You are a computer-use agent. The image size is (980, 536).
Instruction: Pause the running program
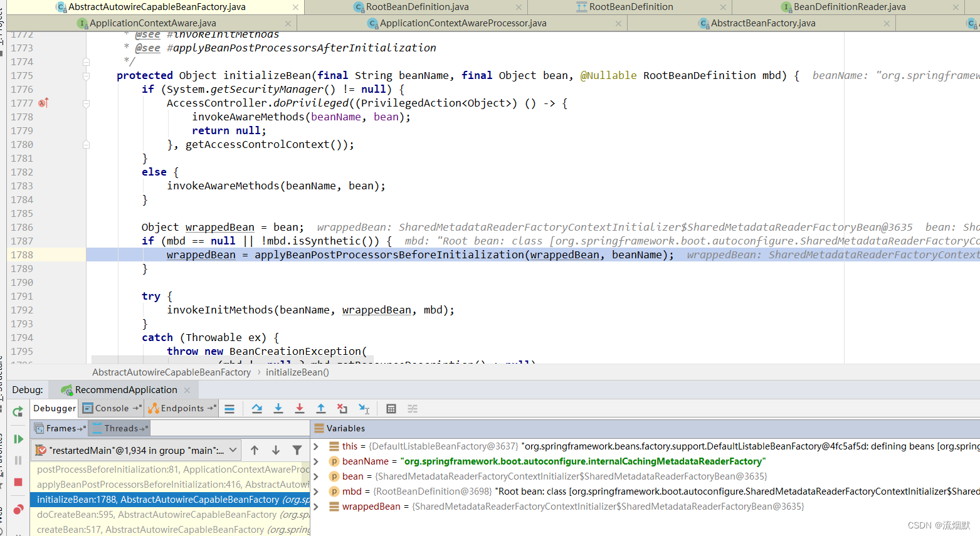click(x=18, y=461)
